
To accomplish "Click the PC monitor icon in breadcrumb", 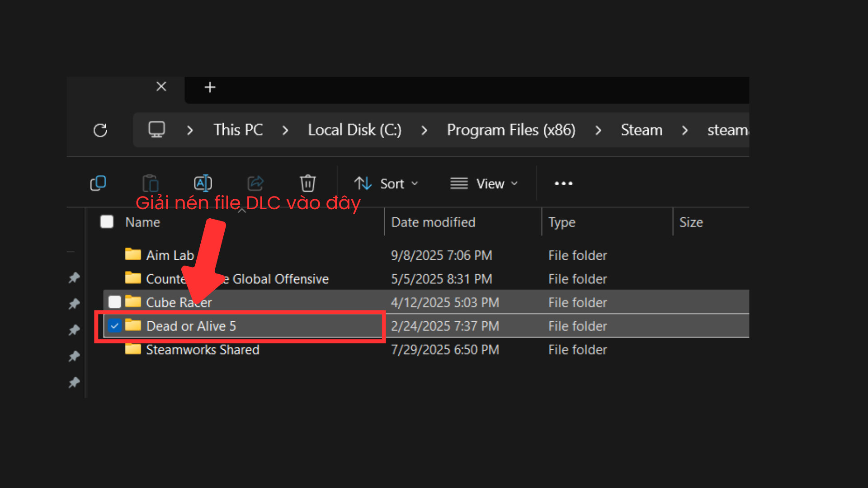I will coord(156,130).
